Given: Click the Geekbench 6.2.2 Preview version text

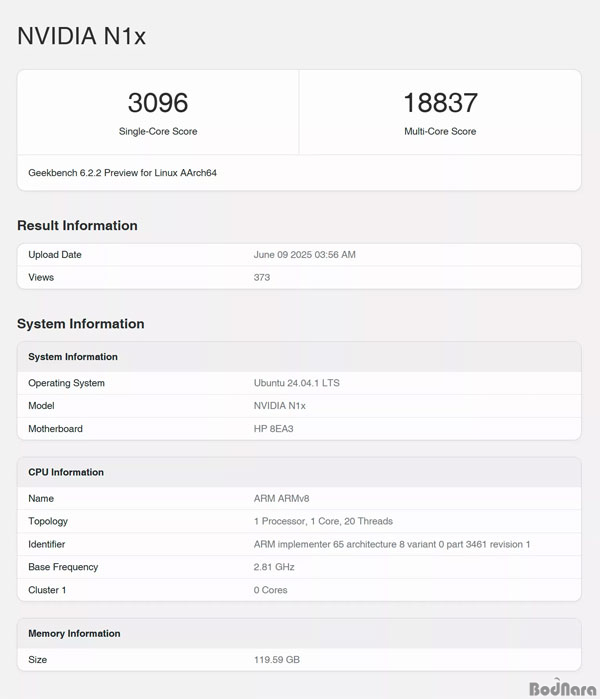Looking at the screenshot, I should tap(123, 173).
